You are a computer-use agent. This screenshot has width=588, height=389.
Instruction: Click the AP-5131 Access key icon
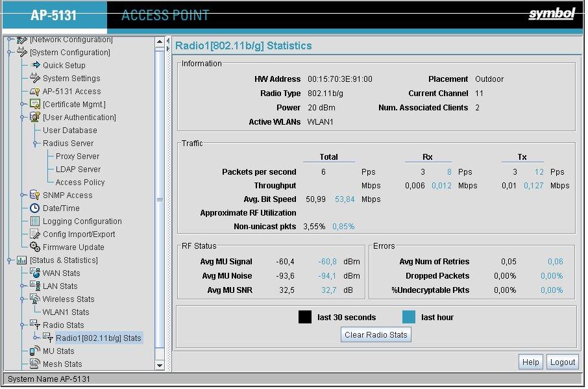pos(35,91)
